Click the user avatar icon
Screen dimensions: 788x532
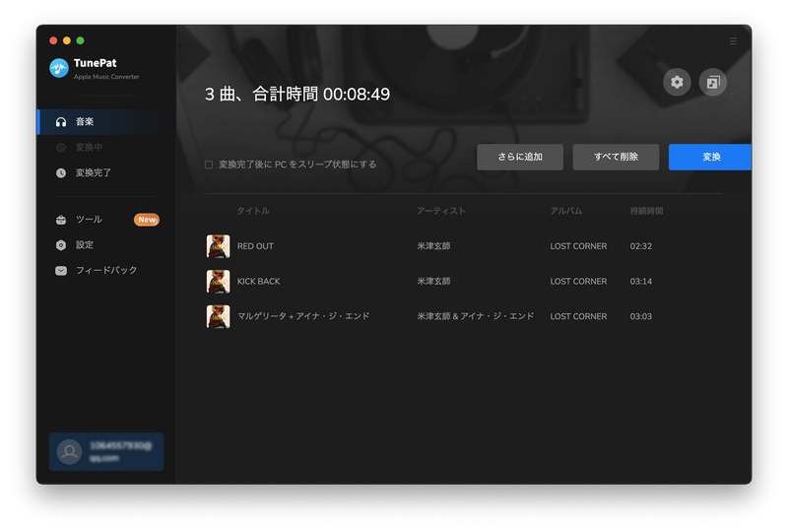click(x=69, y=451)
